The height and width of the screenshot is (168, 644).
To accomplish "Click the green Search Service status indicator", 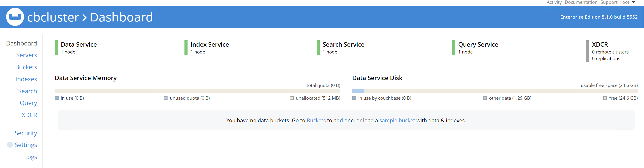I will (318, 48).
